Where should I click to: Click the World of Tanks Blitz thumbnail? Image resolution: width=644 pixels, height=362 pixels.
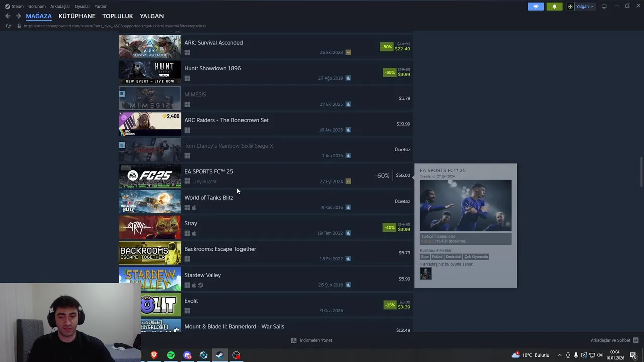[x=149, y=202]
